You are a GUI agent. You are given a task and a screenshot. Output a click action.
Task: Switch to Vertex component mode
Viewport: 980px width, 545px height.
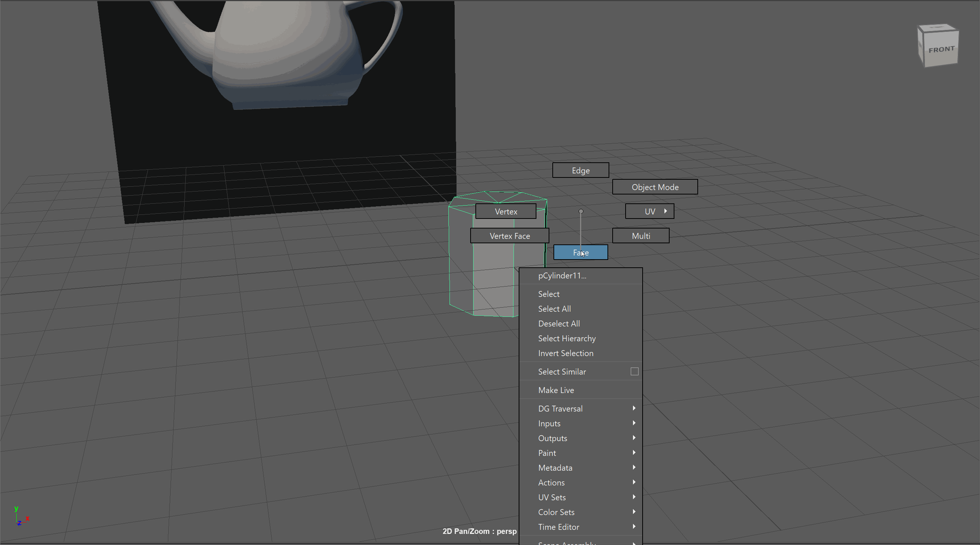pyautogui.click(x=506, y=211)
